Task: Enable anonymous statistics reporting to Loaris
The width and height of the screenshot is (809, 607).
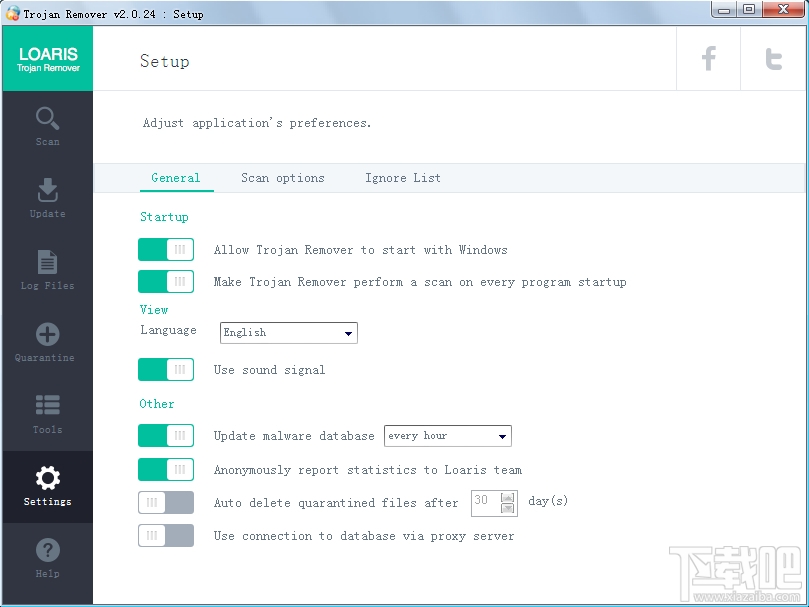Action: [x=165, y=469]
